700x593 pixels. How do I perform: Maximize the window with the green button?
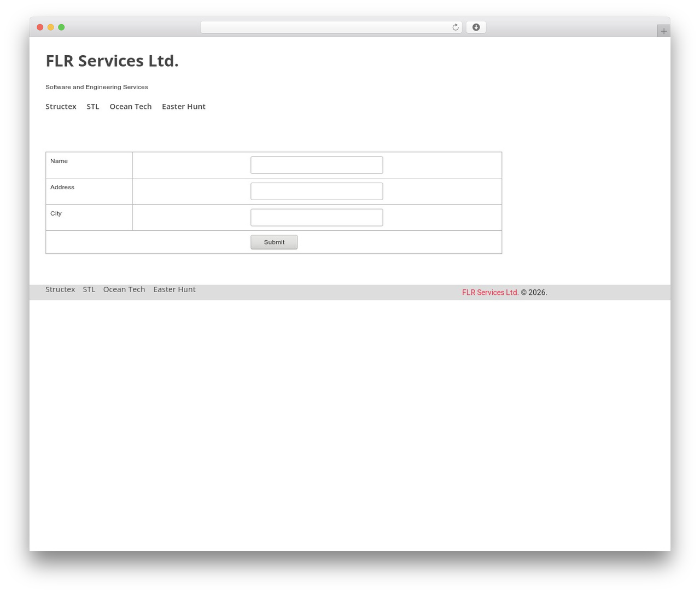[61, 27]
